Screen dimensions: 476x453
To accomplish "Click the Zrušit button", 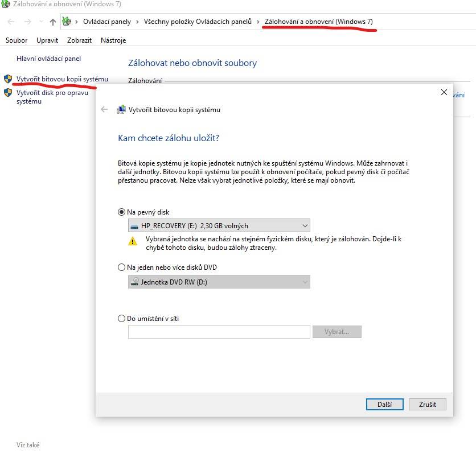I will tap(428, 405).
